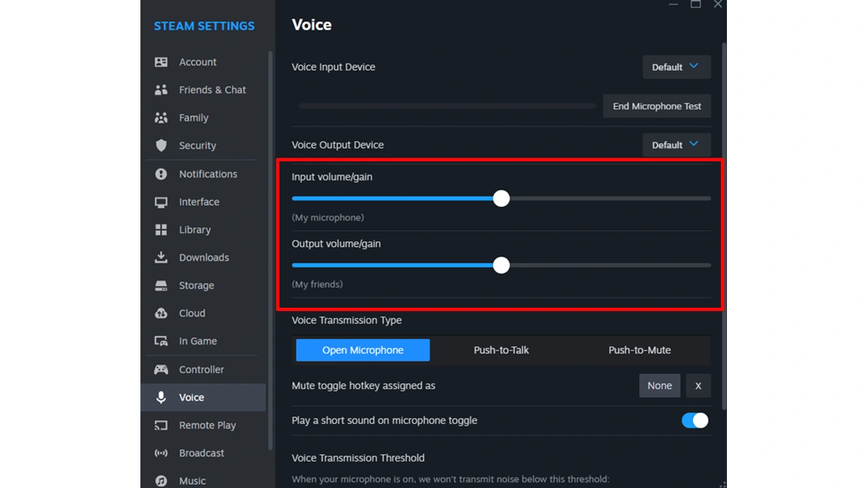Open the Library settings page

pos(203,230)
